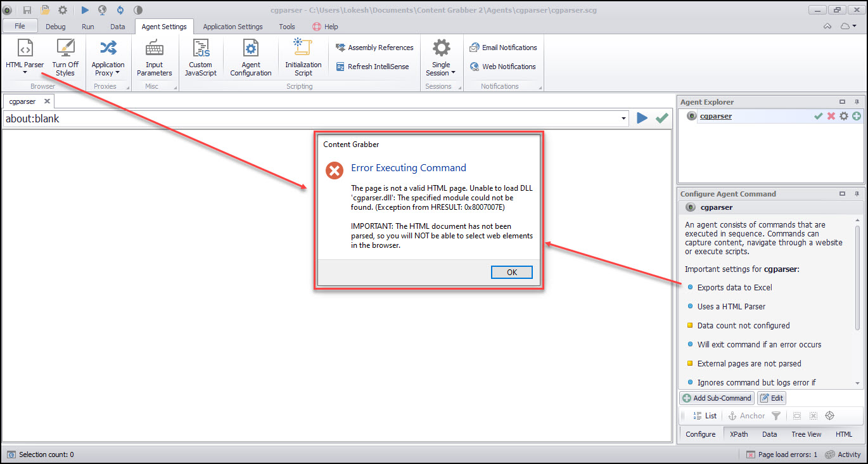Click Input Parameters keyboard icon
Image resolution: width=868 pixels, height=464 pixels.
pyautogui.click(x=154, y=48)
